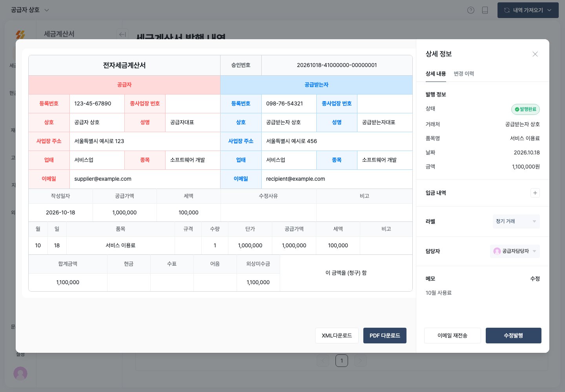Edit the memo via 수정 link
Screen dimensions: 565x392
(535, 279)
